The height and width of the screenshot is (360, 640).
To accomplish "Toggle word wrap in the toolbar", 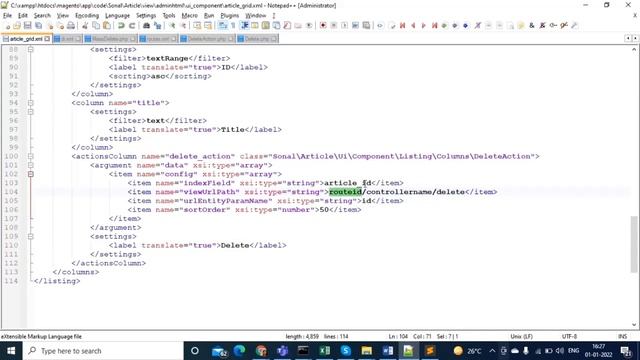I will click(222, 26).
